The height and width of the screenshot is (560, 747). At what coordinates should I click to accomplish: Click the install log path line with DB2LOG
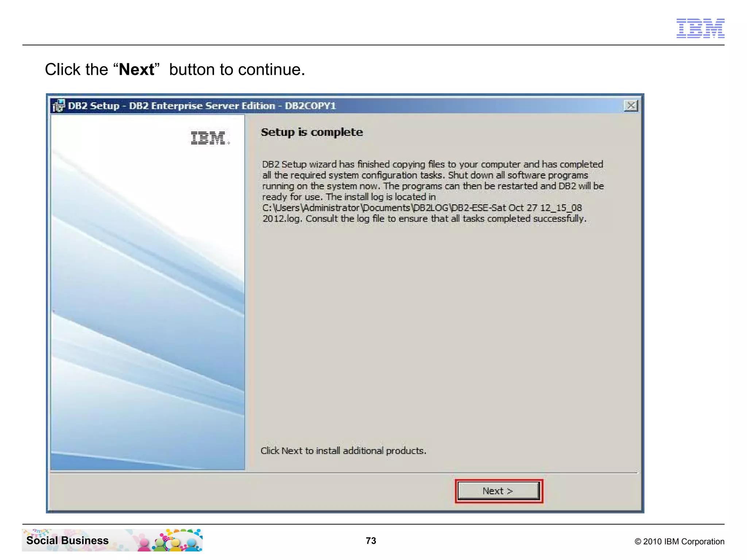[x=422, y=208]
